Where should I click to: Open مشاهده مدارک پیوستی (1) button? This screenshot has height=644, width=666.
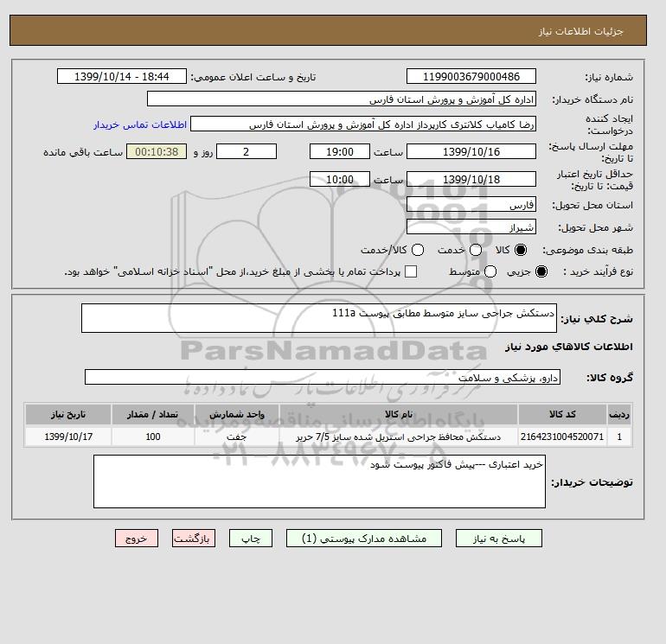point(364,539)
